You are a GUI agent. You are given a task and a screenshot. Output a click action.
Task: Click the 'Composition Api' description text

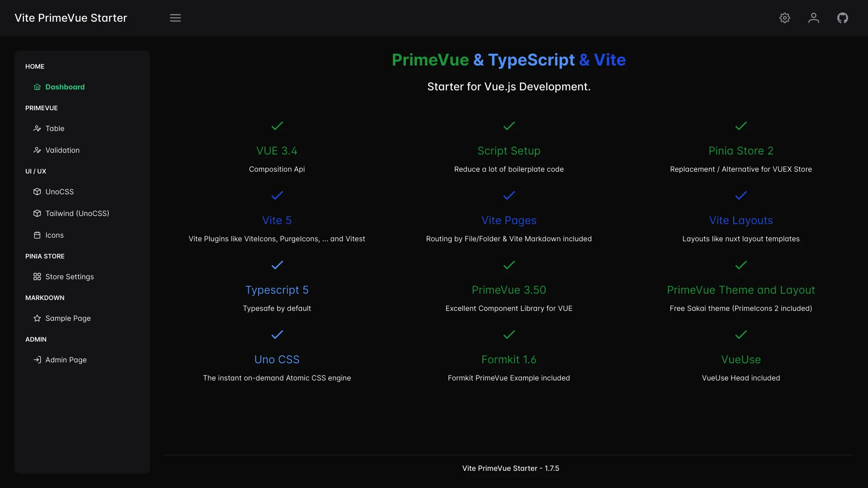pyautogui.click(x=277, y=169)
